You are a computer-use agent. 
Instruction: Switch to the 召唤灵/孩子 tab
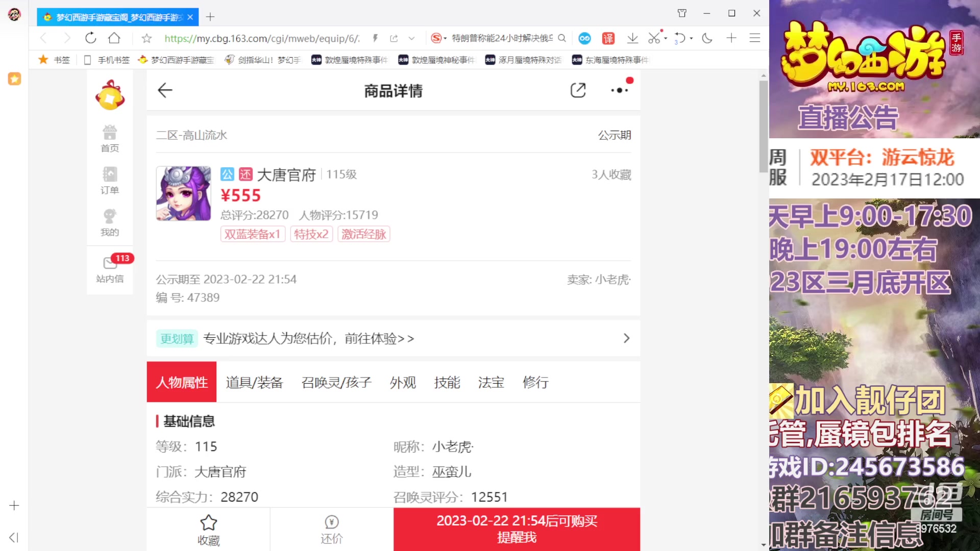click(x=336, y=382)
